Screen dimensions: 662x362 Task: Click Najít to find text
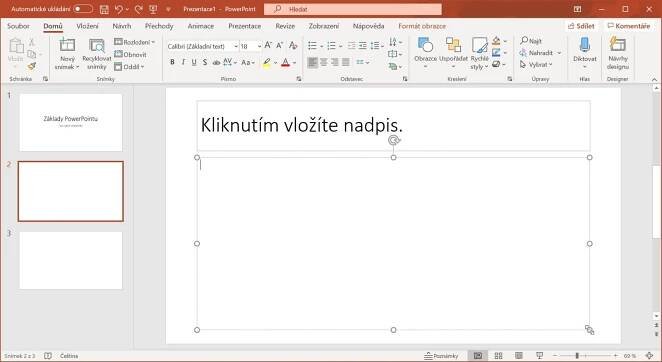(531, 41)
